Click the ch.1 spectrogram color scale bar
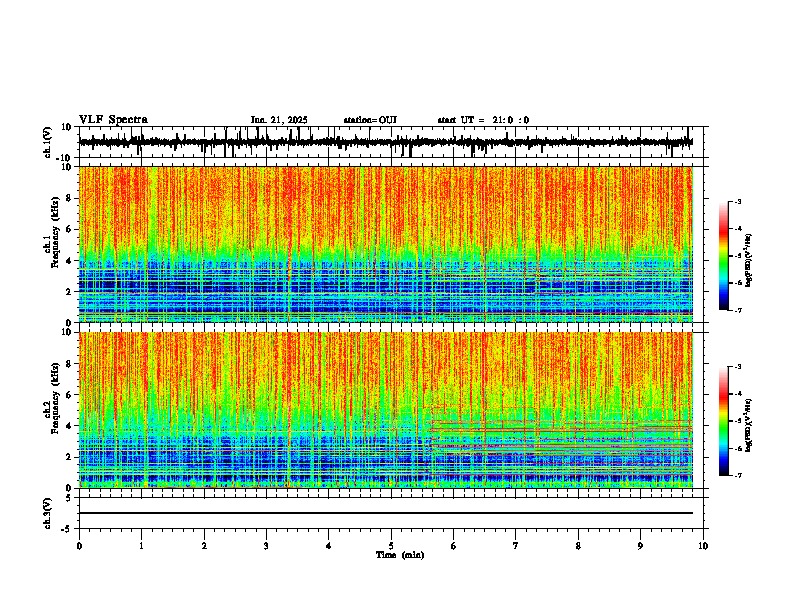This screenshot has width=792, height=612. point(724,256)
